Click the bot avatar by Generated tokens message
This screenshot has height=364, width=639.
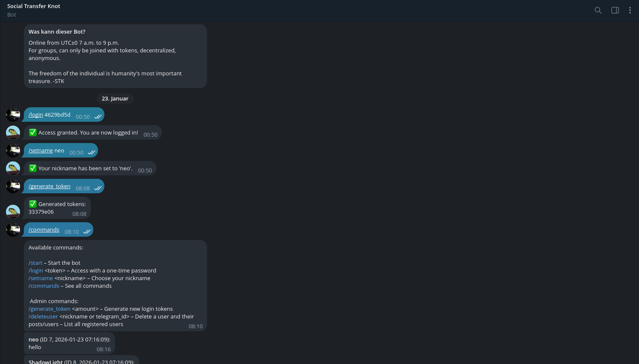(13, 212)
